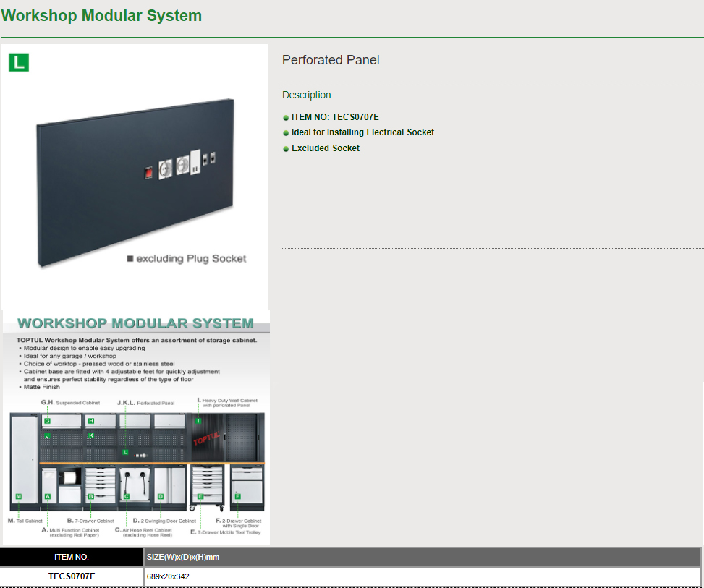Click the green G marker on the suspended cabinet
704x588 pixels.
point(47,421)
